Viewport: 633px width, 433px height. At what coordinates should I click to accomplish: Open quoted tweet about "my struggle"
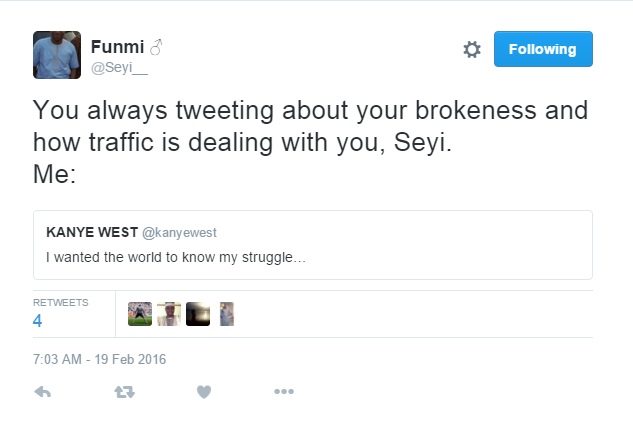315,256
